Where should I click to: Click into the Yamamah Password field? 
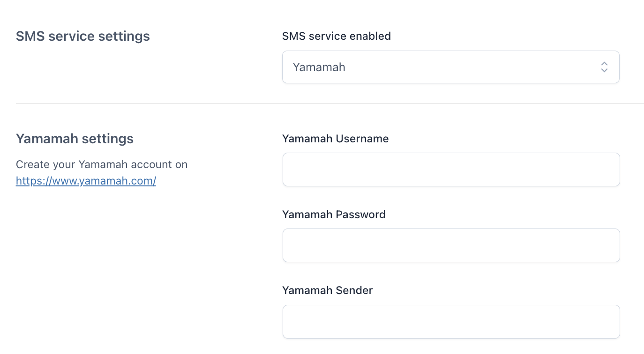[x=451, y=245]
